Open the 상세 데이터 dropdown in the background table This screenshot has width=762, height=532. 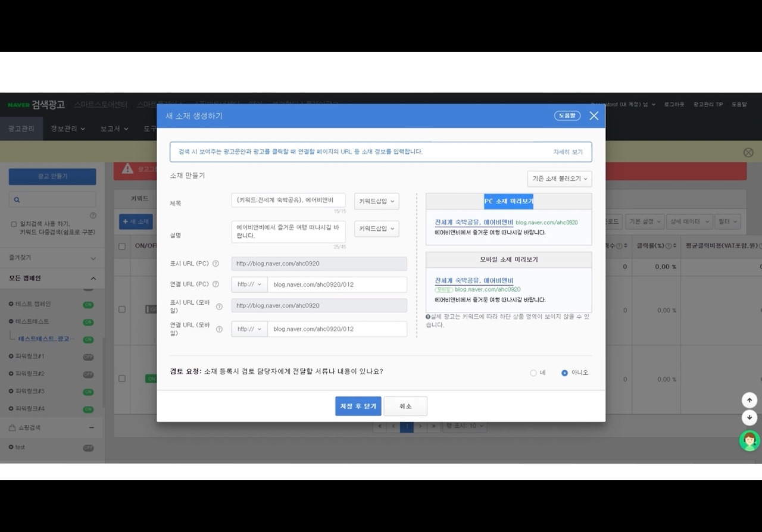click(689, 221)
